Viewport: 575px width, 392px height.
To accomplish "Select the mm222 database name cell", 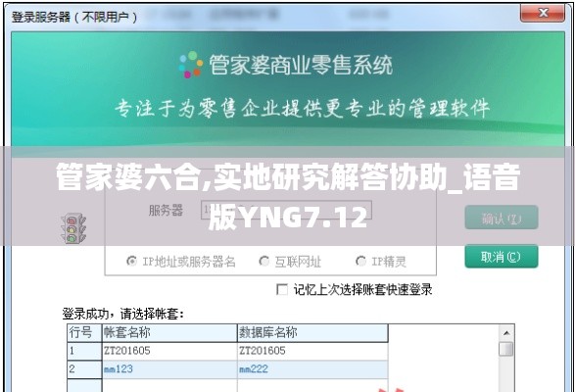I will (x=312, y=369).
